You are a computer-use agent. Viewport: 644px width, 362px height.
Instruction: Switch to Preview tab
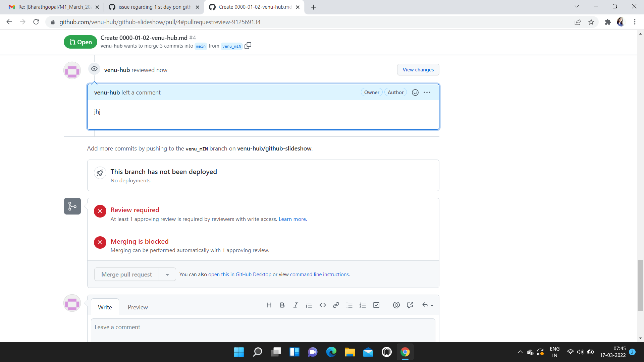138,307
